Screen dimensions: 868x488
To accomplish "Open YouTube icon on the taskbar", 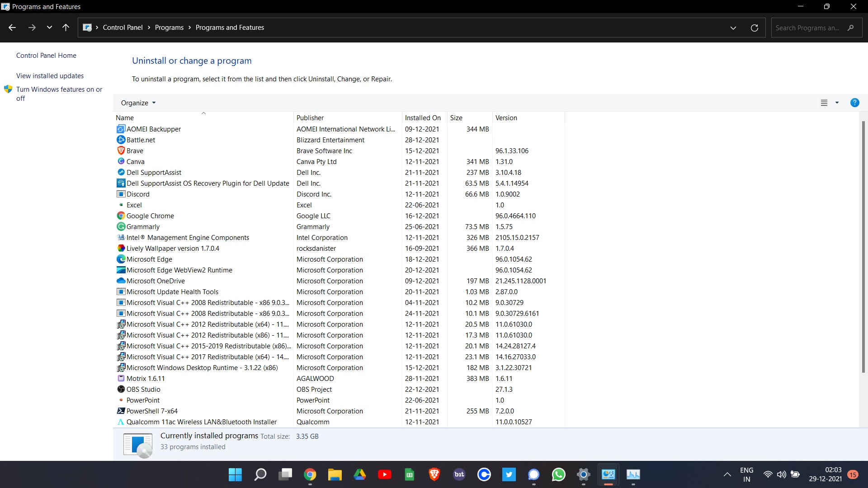I will tap(385, 474).
